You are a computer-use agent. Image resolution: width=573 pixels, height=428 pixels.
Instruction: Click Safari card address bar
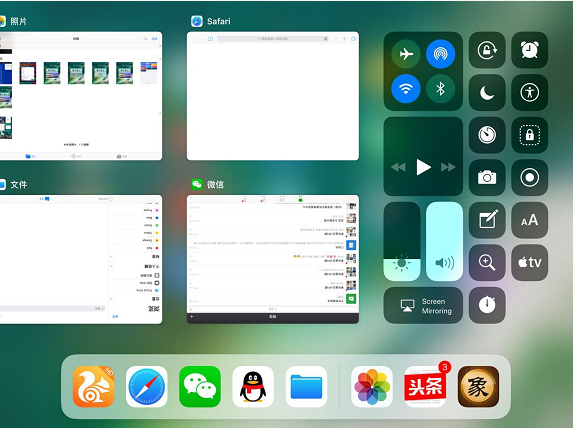pyautogui.click(x=273, y=38)
